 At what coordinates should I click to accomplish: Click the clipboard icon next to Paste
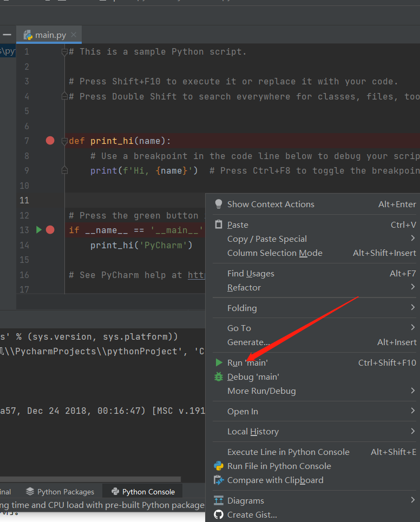pos(219,224)
